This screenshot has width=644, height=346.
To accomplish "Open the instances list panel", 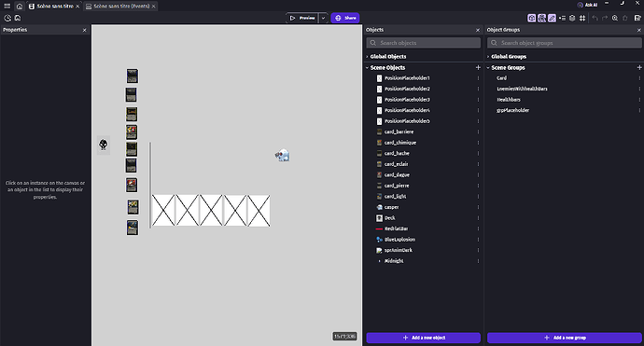I will (x=562, y=18).
